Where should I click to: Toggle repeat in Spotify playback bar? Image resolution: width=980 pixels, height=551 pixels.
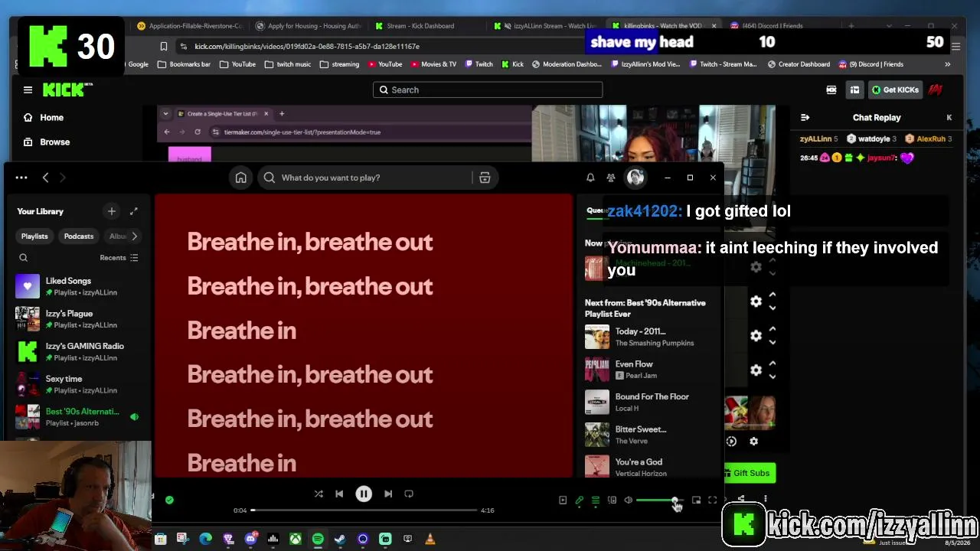409,494
